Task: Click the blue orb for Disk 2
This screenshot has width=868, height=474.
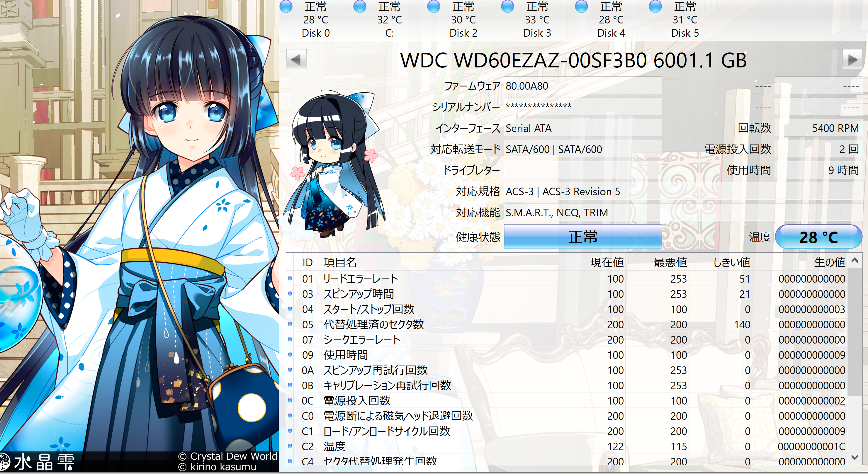Action: point(434,6)
